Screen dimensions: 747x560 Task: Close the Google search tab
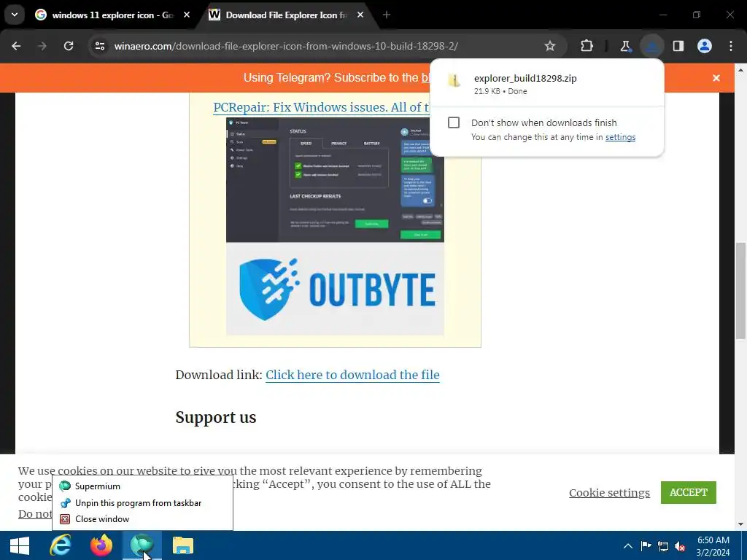tap(187, 15)
